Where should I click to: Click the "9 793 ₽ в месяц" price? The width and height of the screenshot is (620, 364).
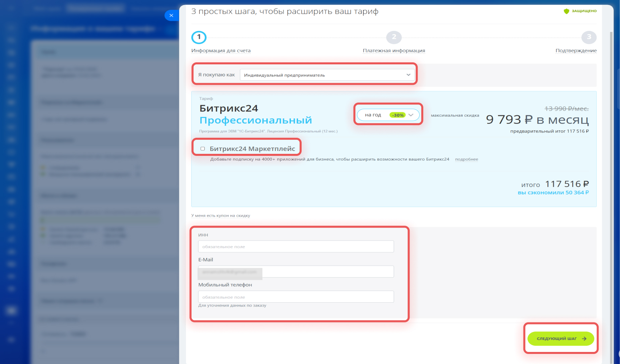pyautogui.click(x=537, y=119)
